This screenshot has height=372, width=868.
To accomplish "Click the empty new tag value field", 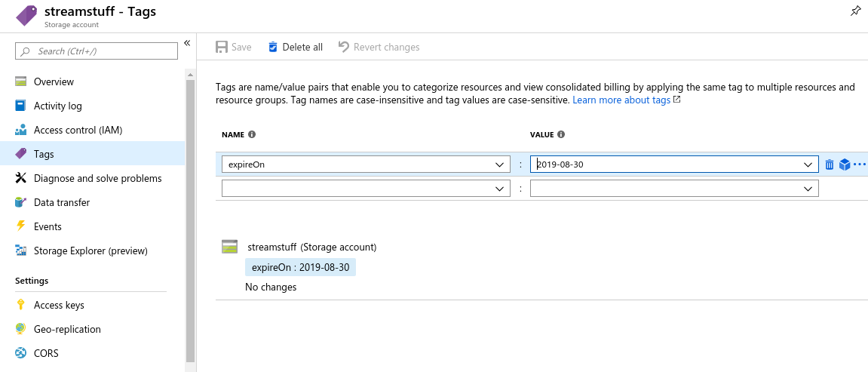I will tap(674, 188).
